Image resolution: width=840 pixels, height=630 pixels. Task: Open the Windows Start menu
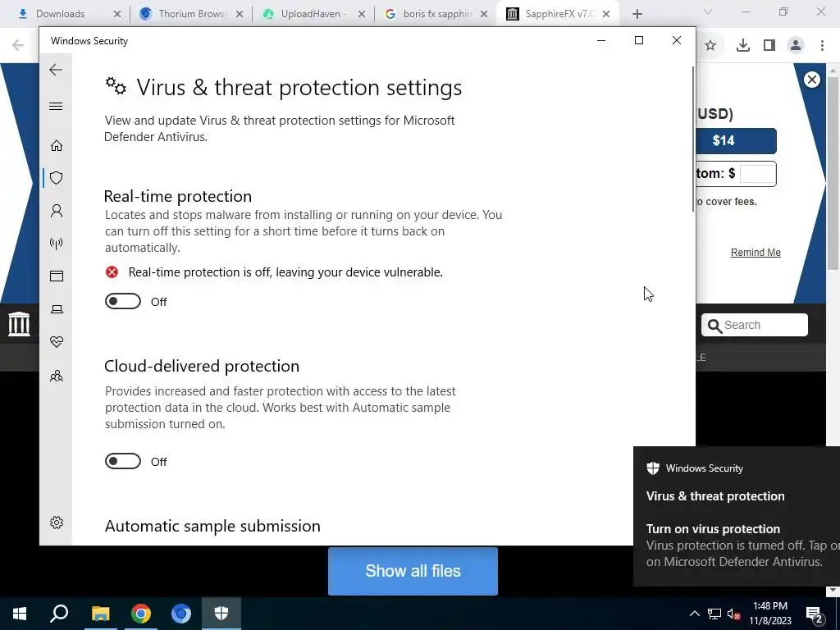[20, 614]
